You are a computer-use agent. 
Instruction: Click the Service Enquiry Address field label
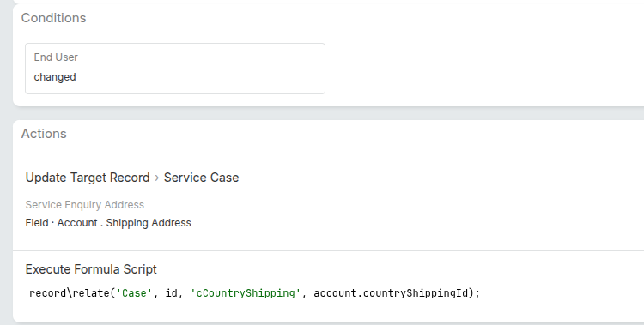[x=85, y=205]
